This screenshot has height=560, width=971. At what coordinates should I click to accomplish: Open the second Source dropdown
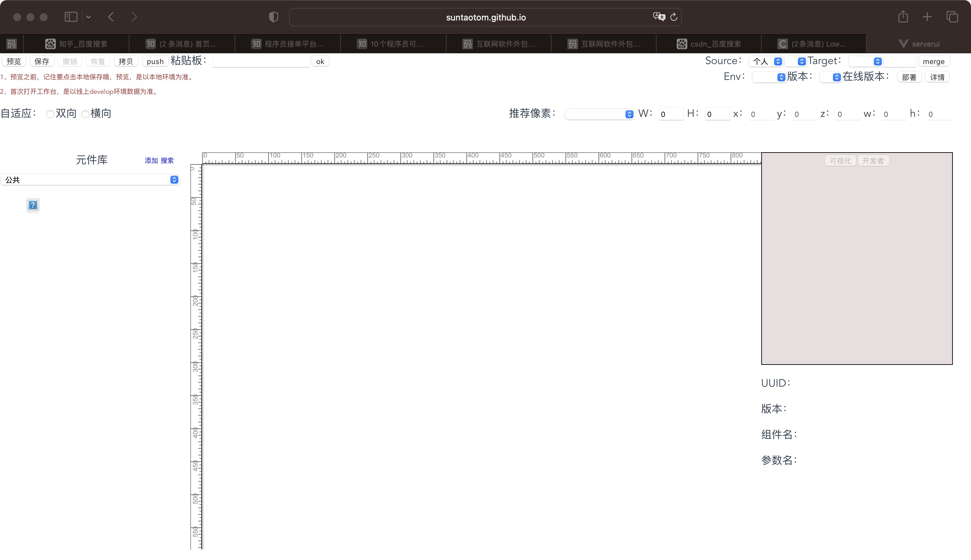point(796,61)
